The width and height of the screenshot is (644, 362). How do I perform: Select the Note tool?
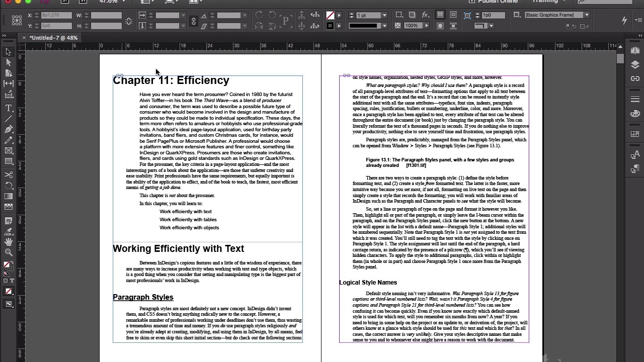coord(9,221)
